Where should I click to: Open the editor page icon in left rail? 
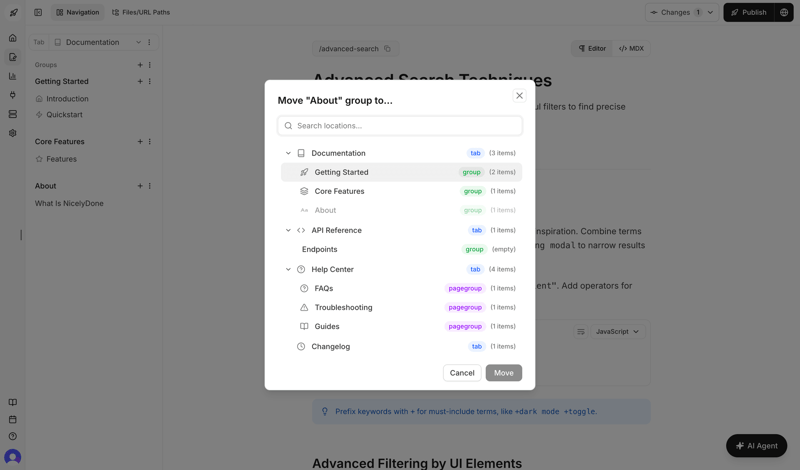13,57
